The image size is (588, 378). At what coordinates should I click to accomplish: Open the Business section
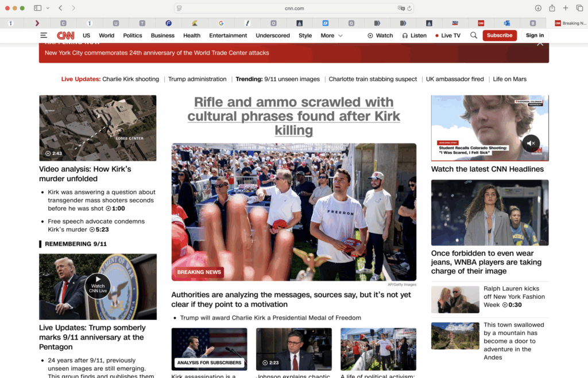[163, 35]
